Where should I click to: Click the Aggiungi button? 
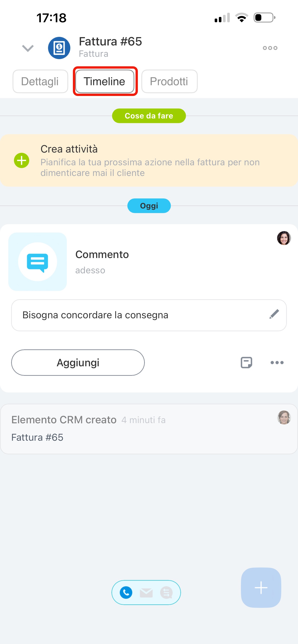point(78,363)
